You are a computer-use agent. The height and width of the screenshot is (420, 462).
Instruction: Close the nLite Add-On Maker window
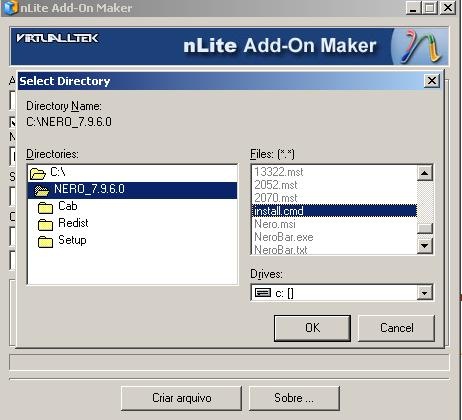(x=448, y=7)
